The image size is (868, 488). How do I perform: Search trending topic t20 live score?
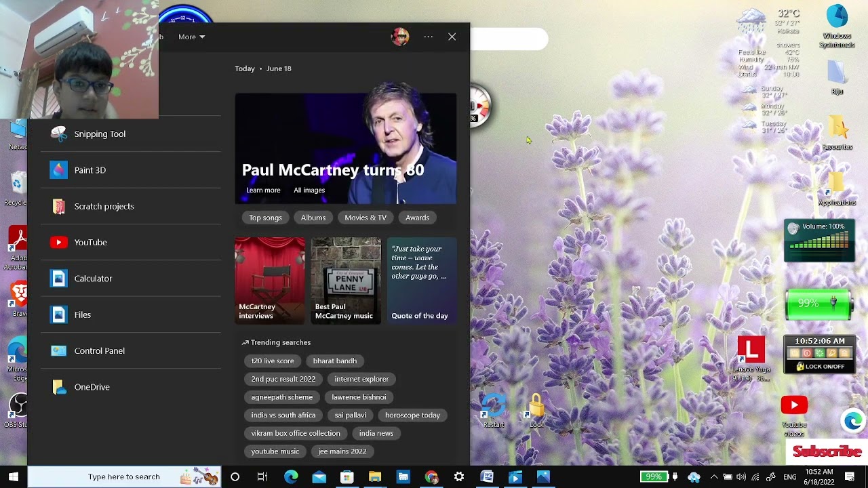point(273,361)
